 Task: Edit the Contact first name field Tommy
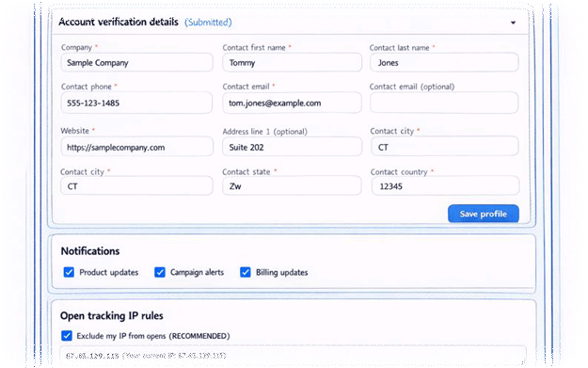[x=293, y=63]
